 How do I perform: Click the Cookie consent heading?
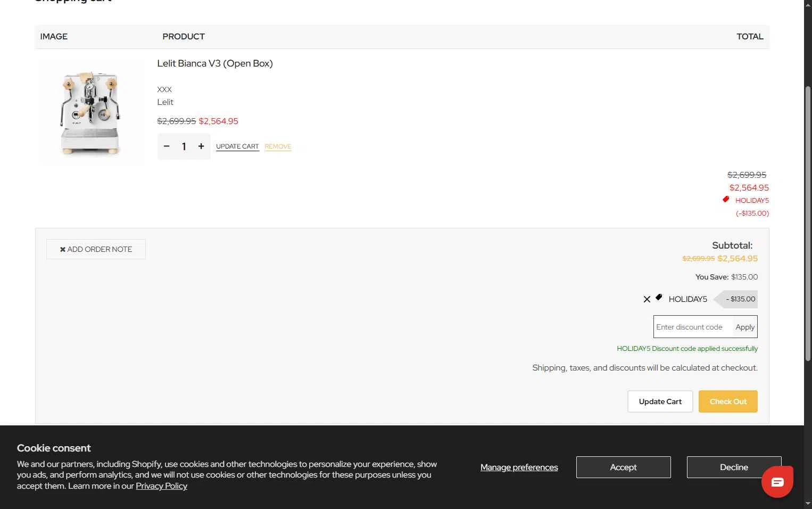click(54, 448)
